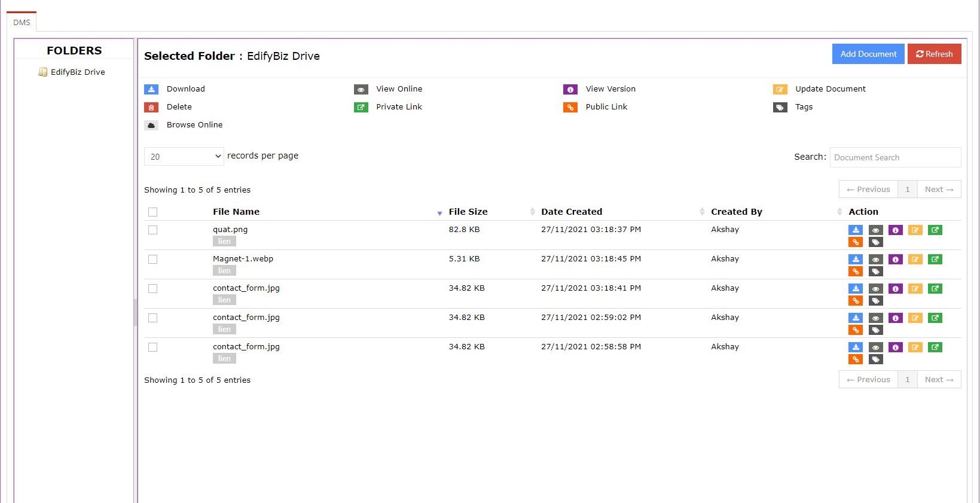
Task: Open private link for quat.png
Action: (935, 230)
